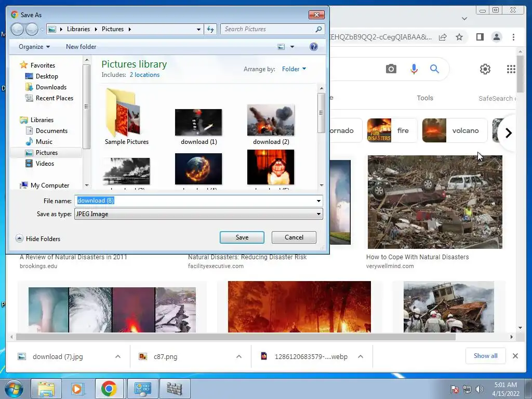Screen dimensions: 532x399
Task: Open Google quick settings gear
Action: tap(485, 69)
